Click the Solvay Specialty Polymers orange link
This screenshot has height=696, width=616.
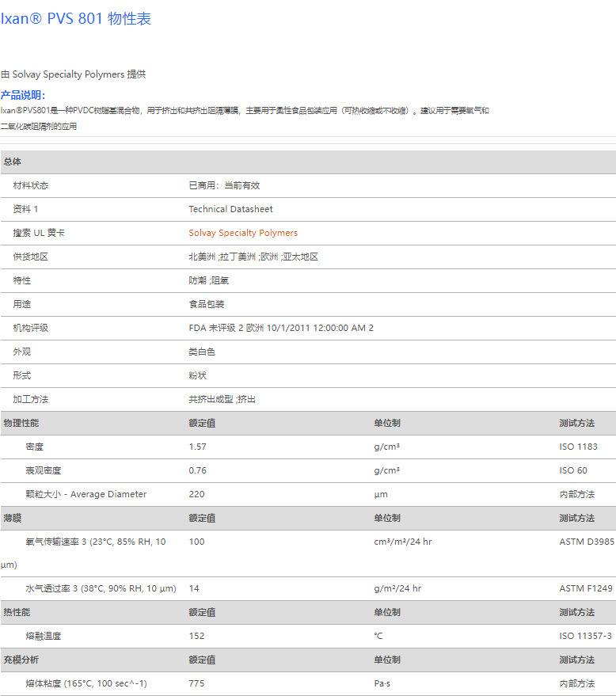243,233
